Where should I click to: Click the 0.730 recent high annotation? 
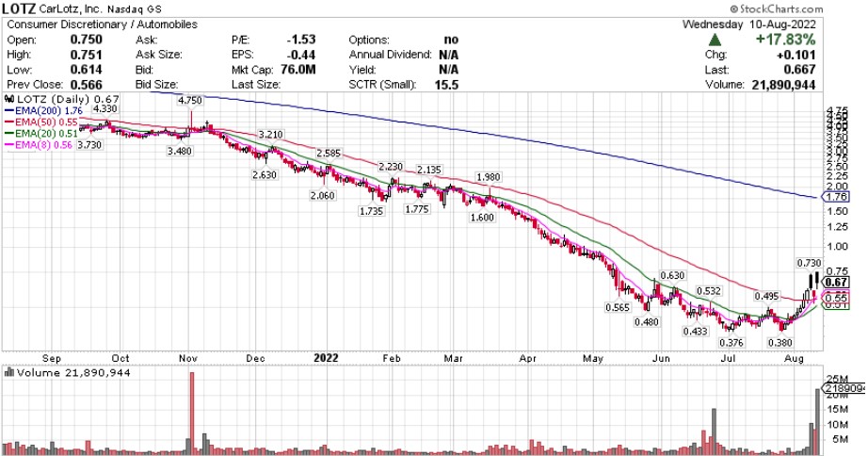pyautogui.click(x=809, y=263)
